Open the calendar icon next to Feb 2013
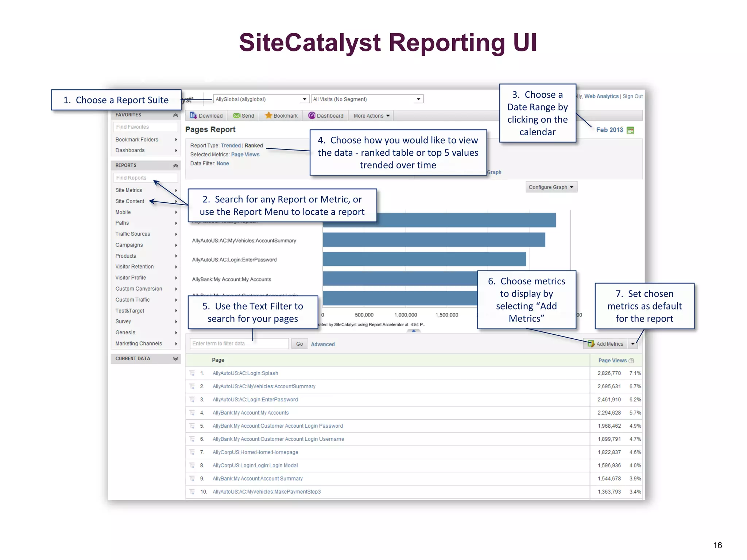747x560 pixels. pyautogui.click(x=630, y=130)
